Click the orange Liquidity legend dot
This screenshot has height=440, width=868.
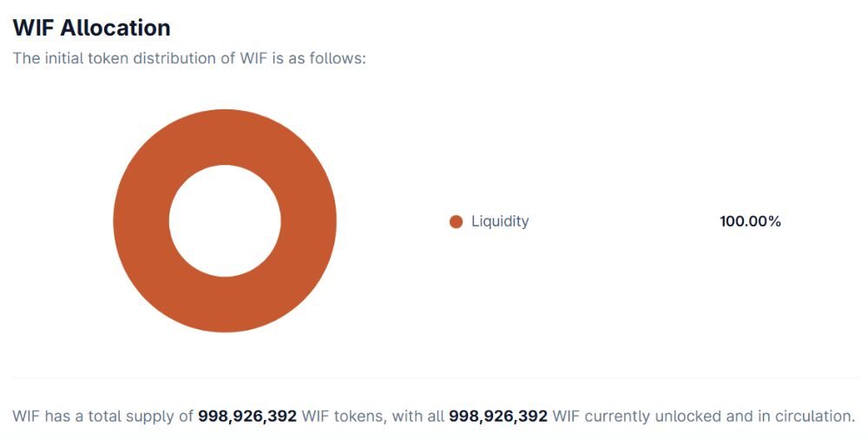[456, 222]
